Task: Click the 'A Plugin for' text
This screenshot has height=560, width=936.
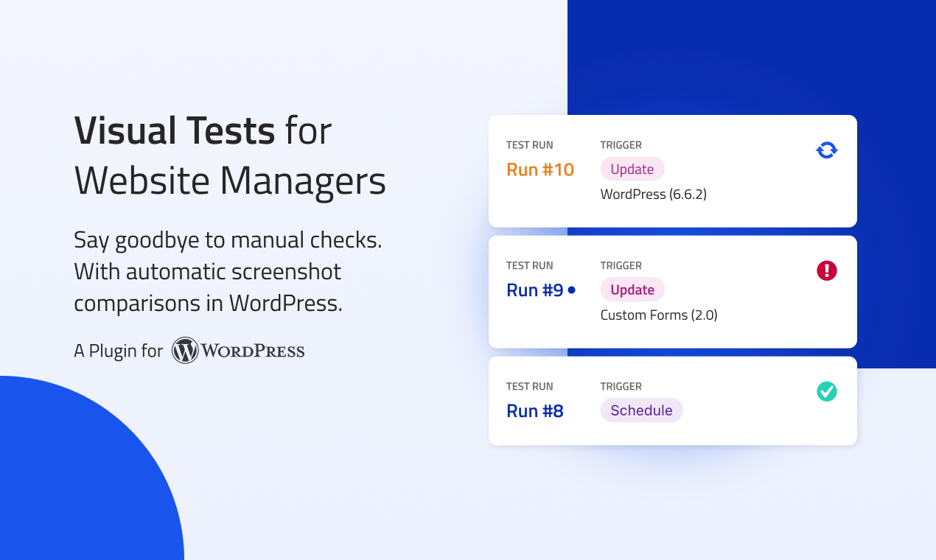Action: coord(118,351)
